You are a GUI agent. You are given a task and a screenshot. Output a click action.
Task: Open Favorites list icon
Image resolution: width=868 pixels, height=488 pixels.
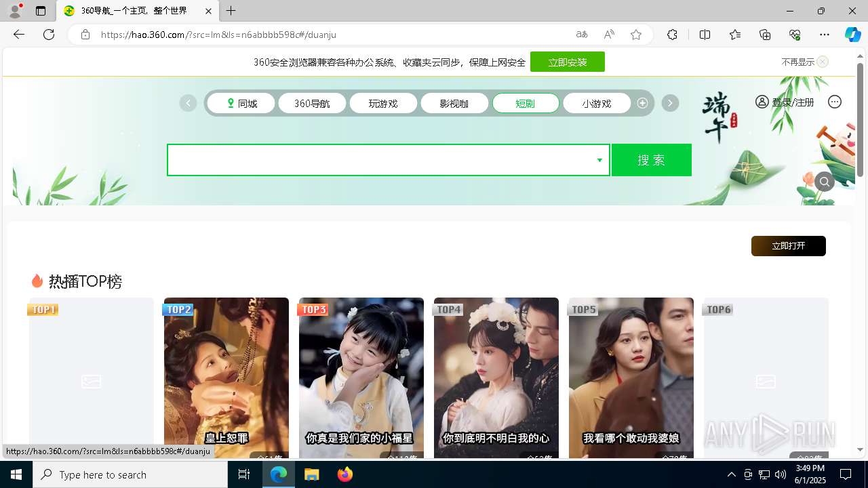pyautogui.click(x=735, y=35)
